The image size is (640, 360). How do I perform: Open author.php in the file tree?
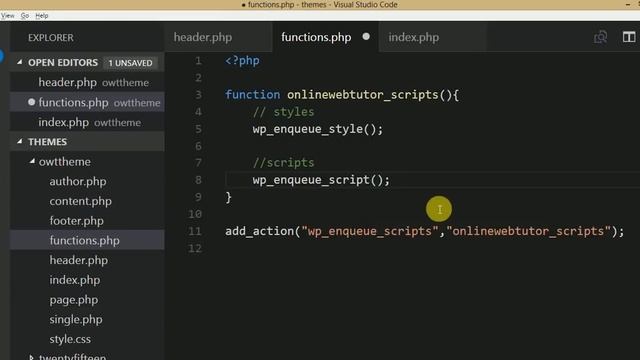[78, 181]
